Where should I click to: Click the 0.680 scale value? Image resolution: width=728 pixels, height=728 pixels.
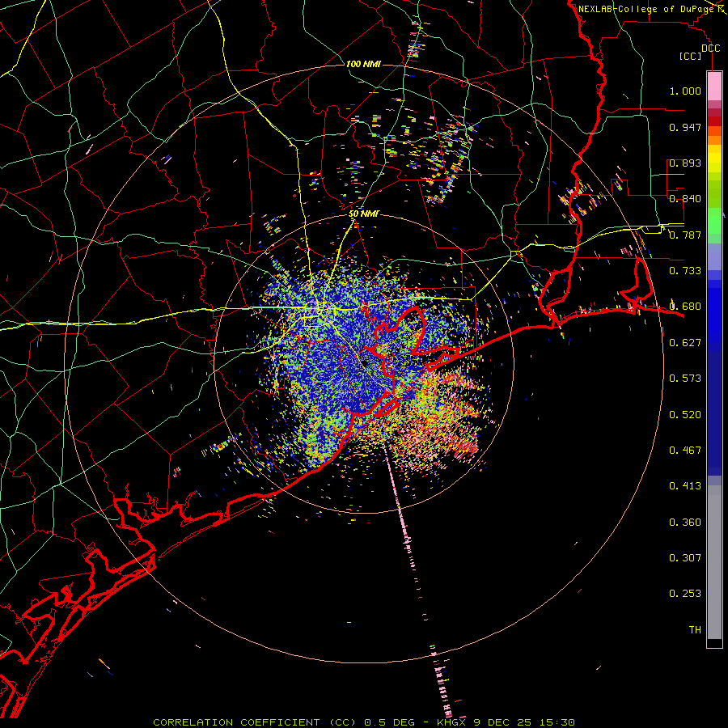tap(685, 307)
